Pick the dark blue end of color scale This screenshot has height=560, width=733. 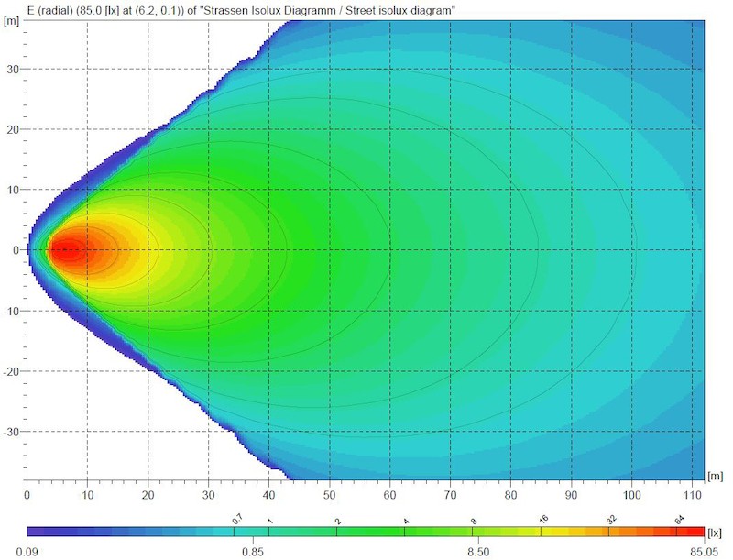33,532
